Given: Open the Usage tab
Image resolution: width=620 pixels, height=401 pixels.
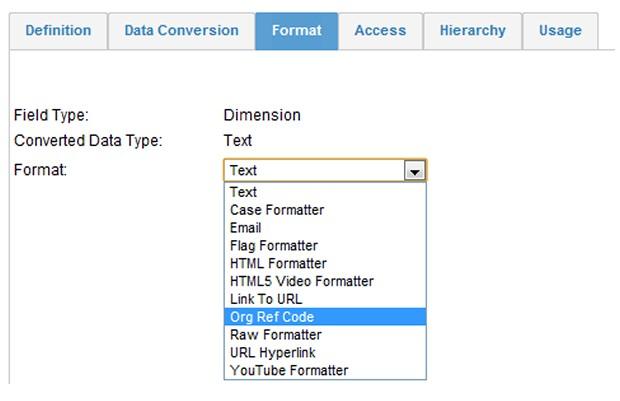Looking at the screenshot, I should pyautogui.click(x=560, y=31).
